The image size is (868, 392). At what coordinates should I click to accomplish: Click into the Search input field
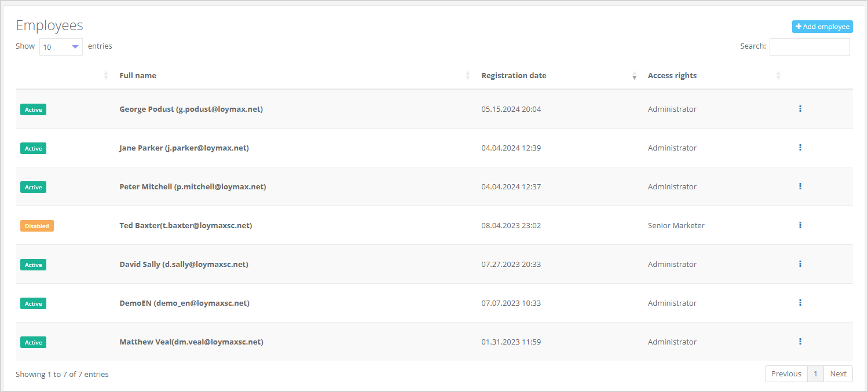tap(809, 47)
